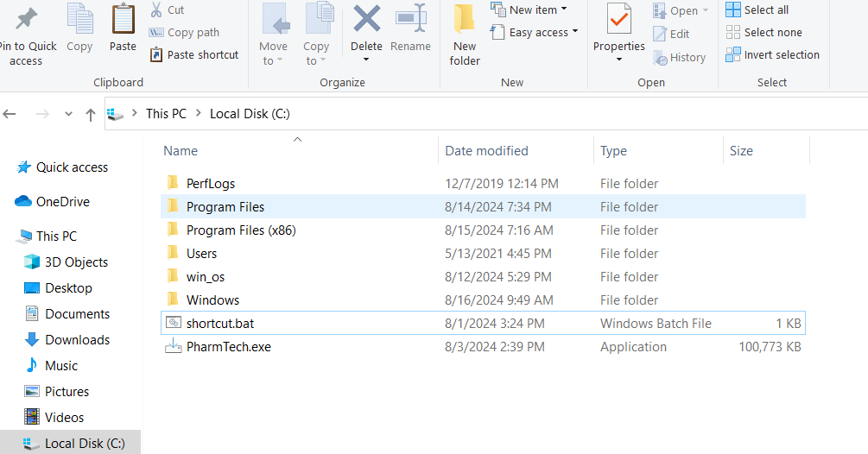Open OneDrive in the sidebar
The width and height of the screenshot is (868, 454).
click(x=62, y=202)
